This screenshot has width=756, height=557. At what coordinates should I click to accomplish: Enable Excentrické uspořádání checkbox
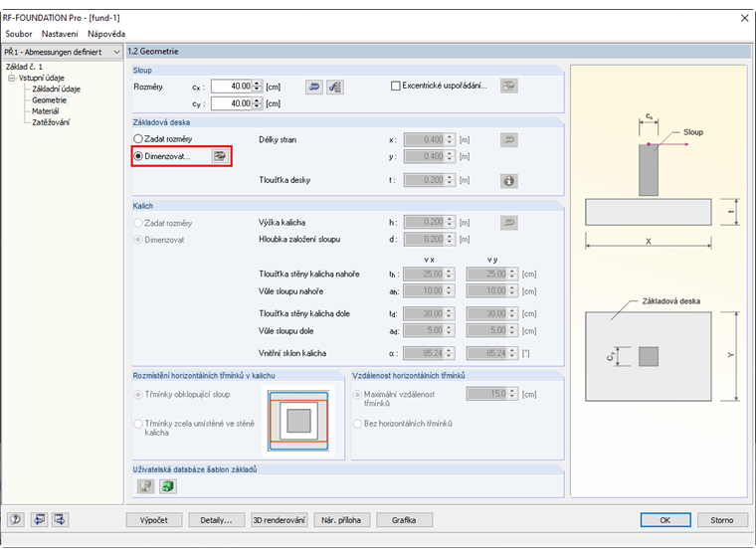[395, 86]
